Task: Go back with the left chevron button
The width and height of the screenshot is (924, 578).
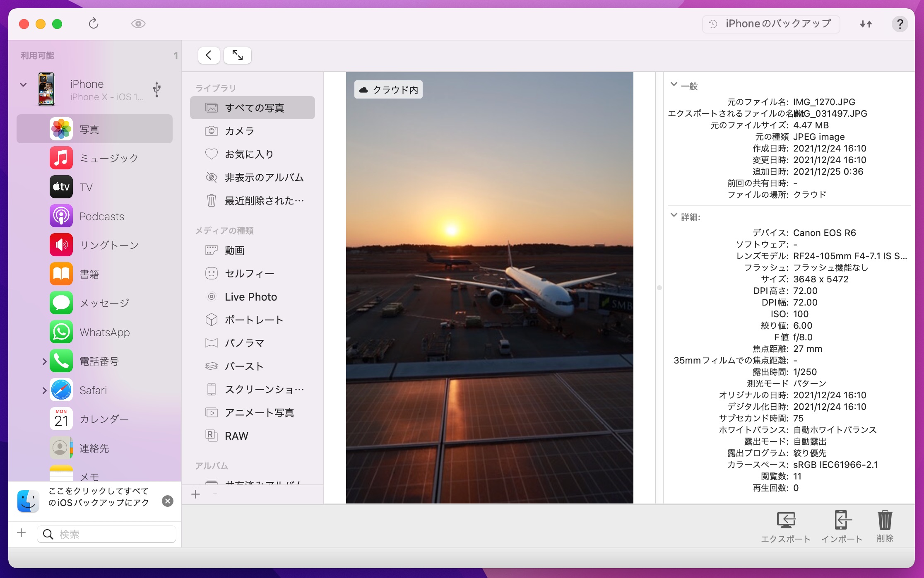Action: click(x=209, y=55)
